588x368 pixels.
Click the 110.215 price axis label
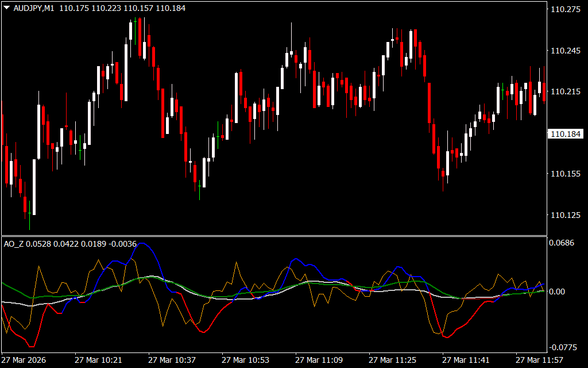coord(566,91)
